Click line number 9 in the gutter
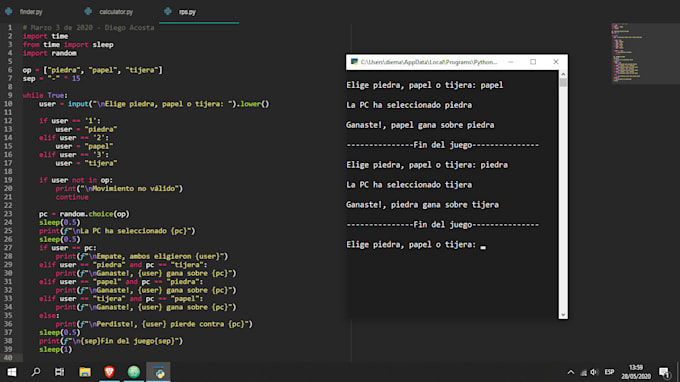680x382 pixels. tap(10, 95)
